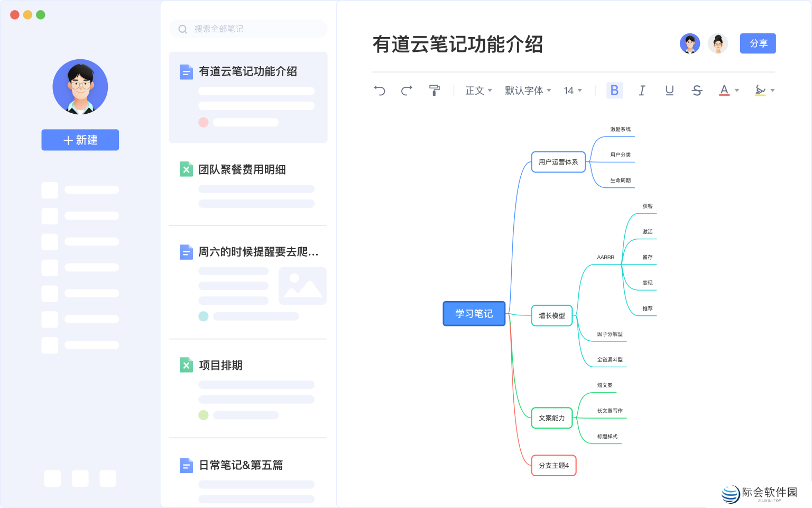Apply strikethrough formatting
The height and width of the screenshot is (508, 812).
coord(697,90)
